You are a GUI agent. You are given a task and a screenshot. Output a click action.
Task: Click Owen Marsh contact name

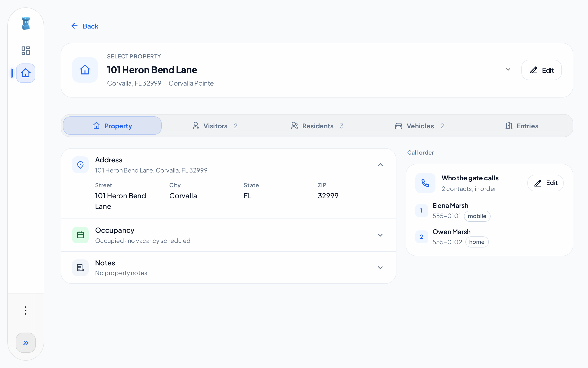tap(451, 232)
